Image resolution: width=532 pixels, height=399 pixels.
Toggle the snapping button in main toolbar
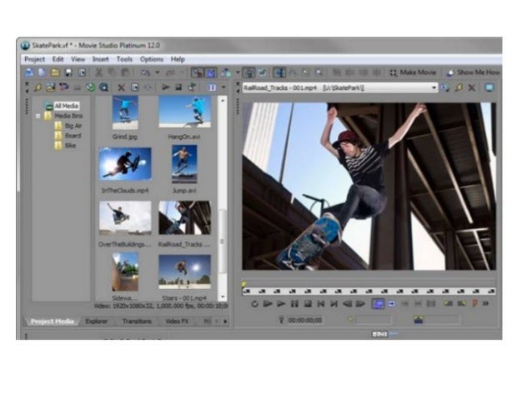click(x=198, y=73)
